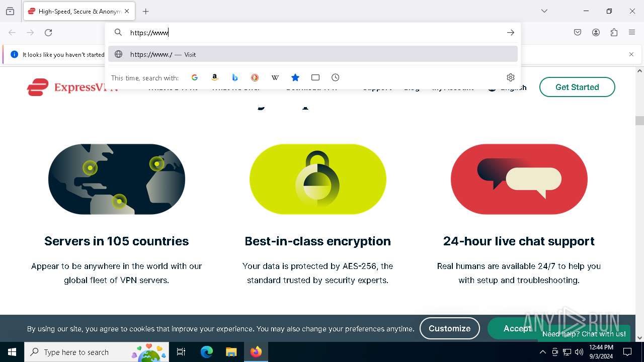Show hidden system tray icons
This screenshot has width=644, height=362.
pyautogui.click(x=542, y=352)
